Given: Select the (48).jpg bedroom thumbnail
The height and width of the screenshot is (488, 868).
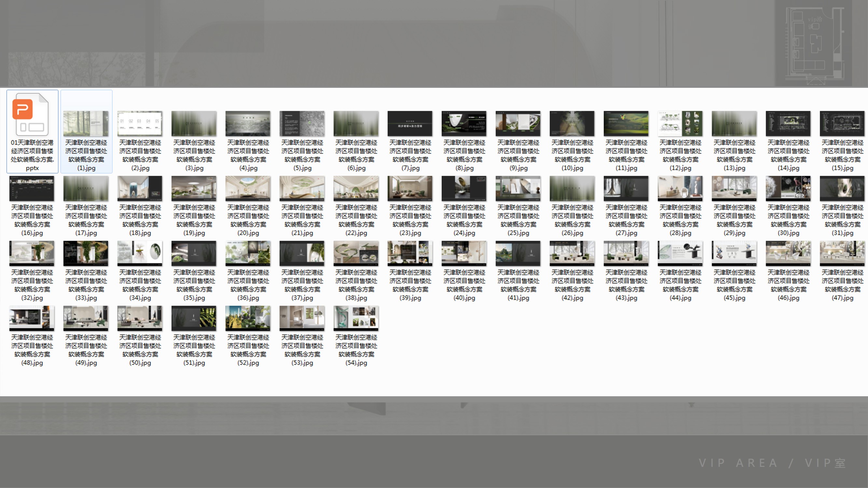Looking at the screenshot, I should point(32,318).
